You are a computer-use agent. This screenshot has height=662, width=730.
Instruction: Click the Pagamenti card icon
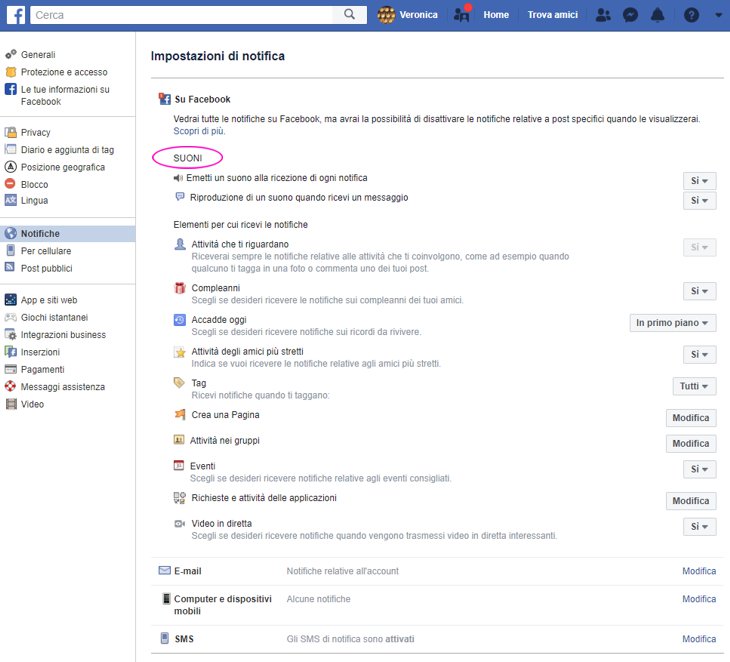point(11,369)
